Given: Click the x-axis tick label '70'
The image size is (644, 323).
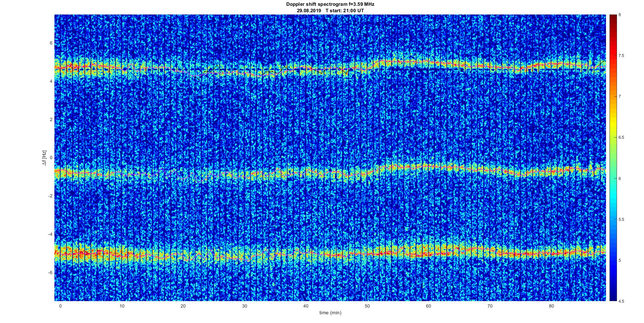Looking at the screenshot, I should [490, 306].
